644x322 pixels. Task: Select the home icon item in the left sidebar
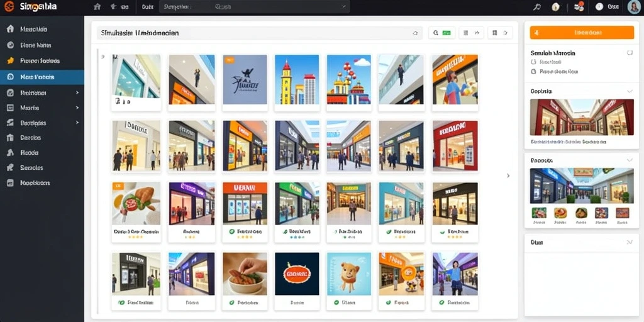pyautogui.click(x=11, y=29)
